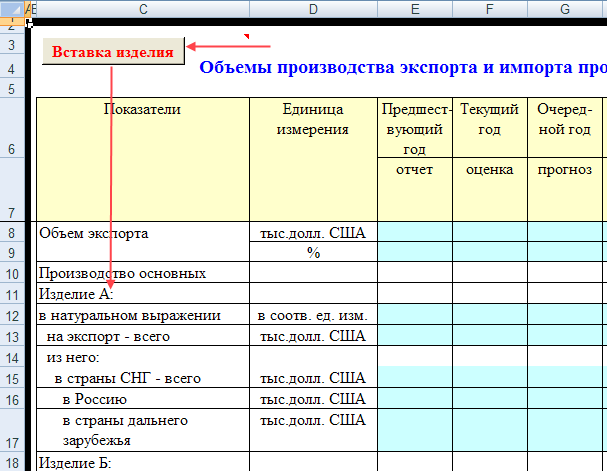
Task: Click the 'Изделие А:' cell
Action: pos(143,294)
